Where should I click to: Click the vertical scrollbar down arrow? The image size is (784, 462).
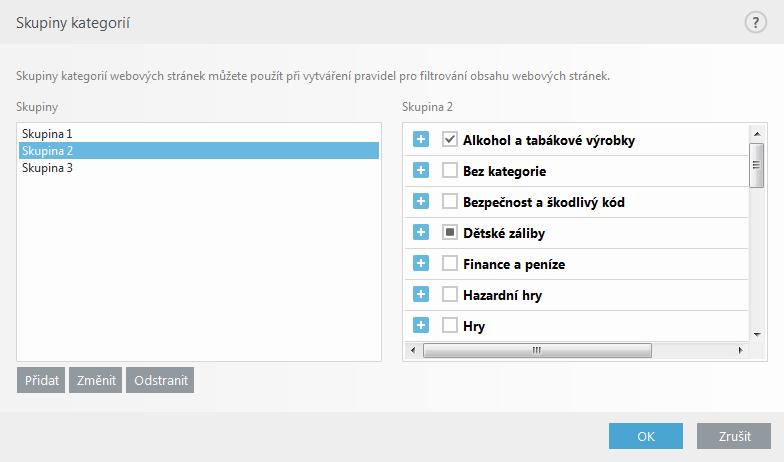coord(757,334)
